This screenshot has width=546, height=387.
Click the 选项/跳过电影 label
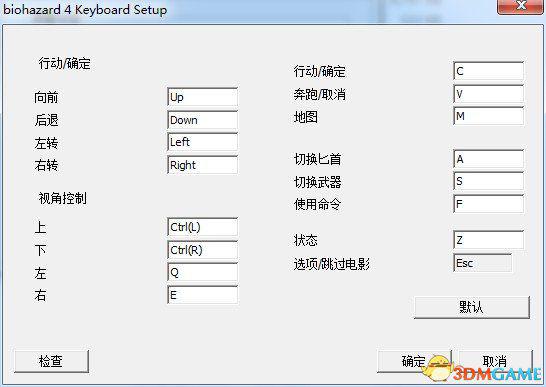[332, 264]
